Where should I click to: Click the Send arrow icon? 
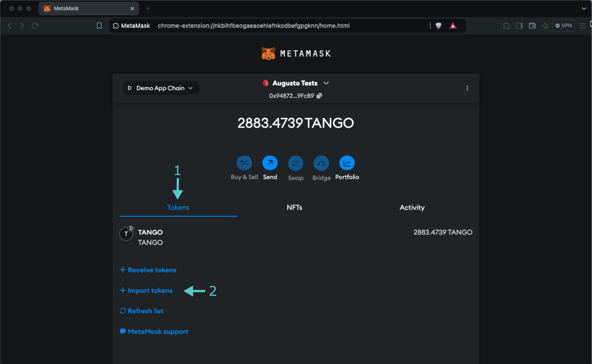(270, 163)
